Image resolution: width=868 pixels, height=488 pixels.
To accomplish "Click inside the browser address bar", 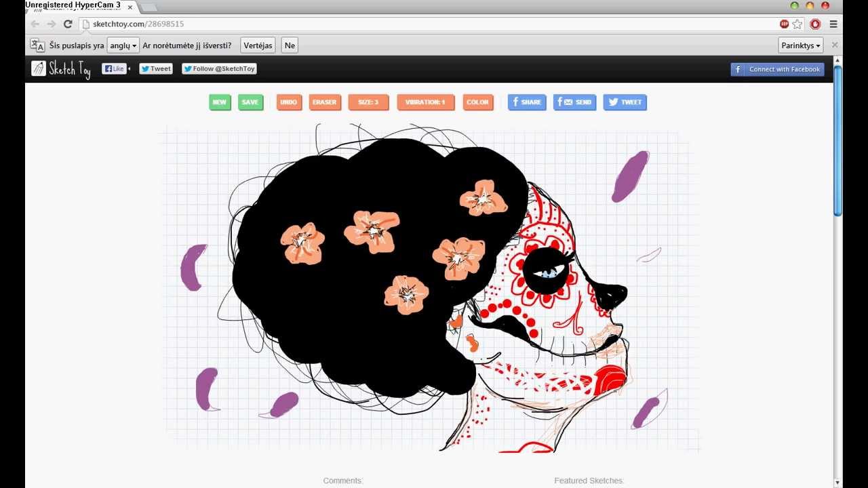I will coord(203,22).
